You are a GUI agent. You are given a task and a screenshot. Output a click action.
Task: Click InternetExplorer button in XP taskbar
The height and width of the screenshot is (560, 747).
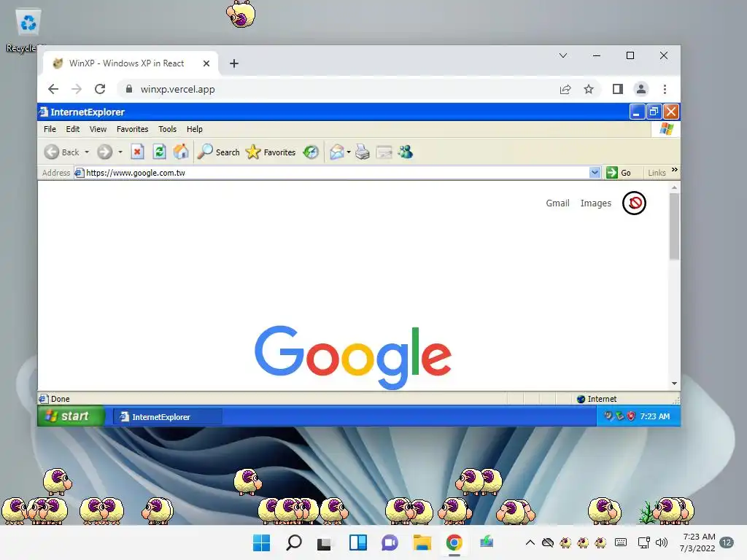tap(168, 416)
